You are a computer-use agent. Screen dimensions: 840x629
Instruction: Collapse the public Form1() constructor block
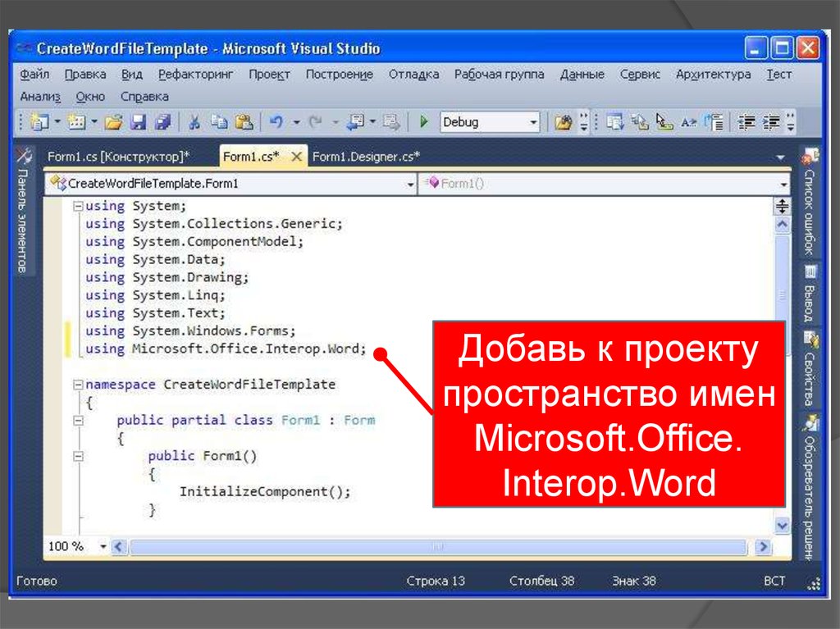(x=77, y=456)
